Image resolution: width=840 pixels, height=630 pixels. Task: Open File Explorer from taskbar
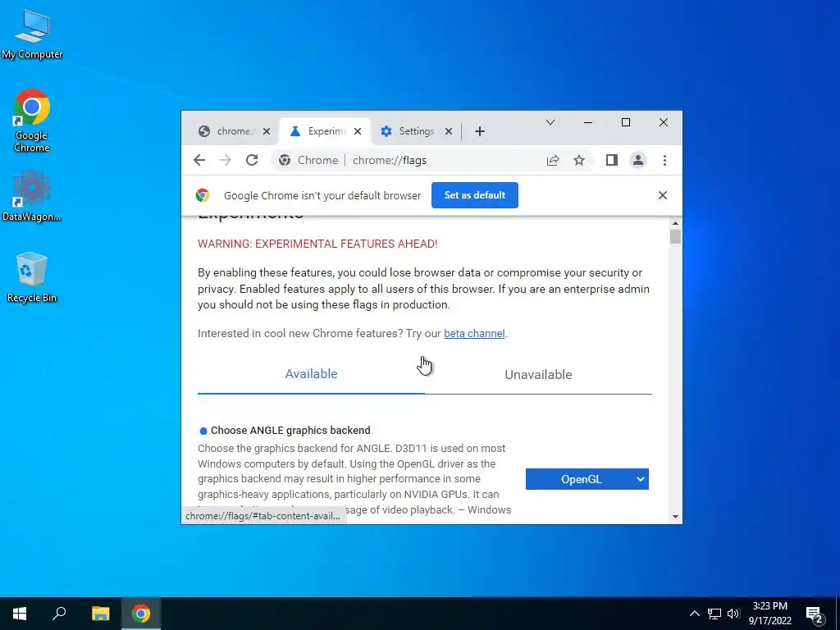point(100,614)
